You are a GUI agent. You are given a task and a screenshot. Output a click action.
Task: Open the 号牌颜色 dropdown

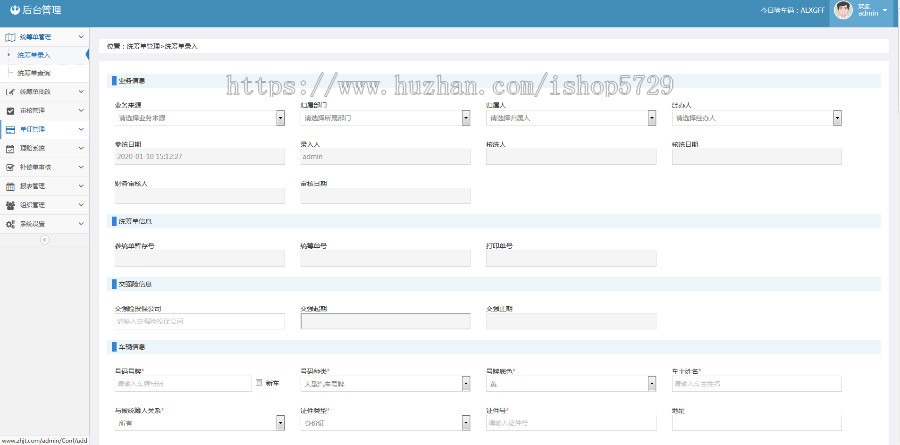(571, 384)
